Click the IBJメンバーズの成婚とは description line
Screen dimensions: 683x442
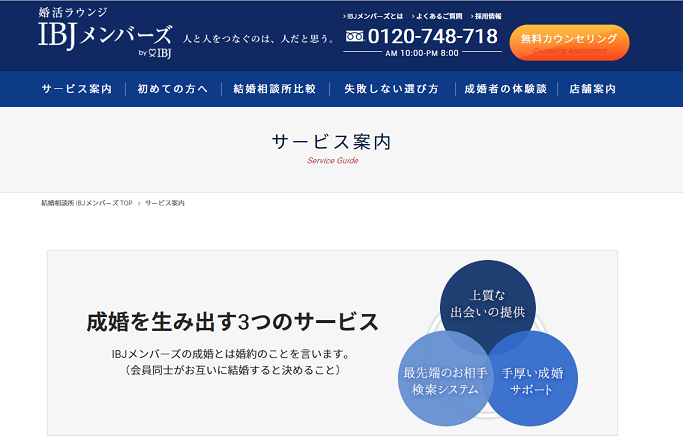tap(232, 354)
